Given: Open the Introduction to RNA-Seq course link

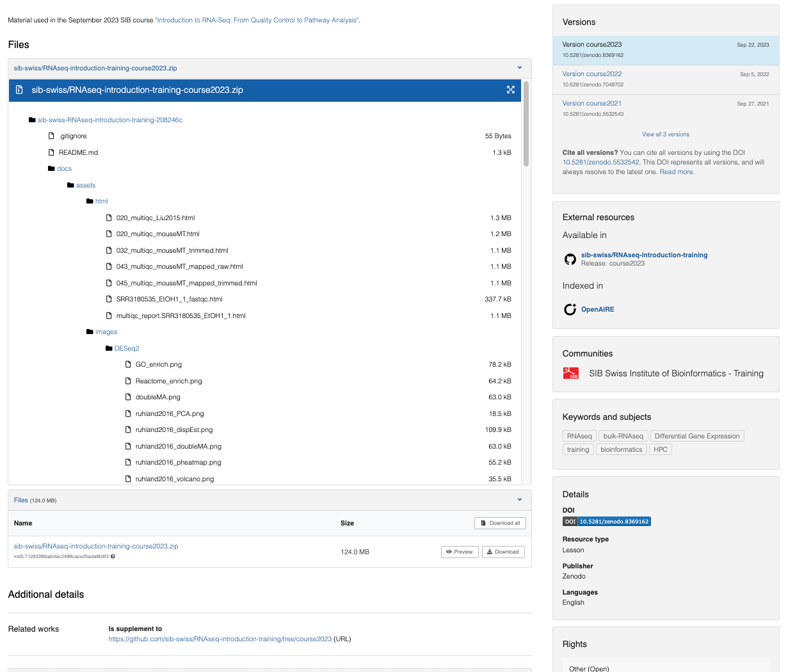Looking at the screenshot, I should pyautogui.click(x=257, y=20).
